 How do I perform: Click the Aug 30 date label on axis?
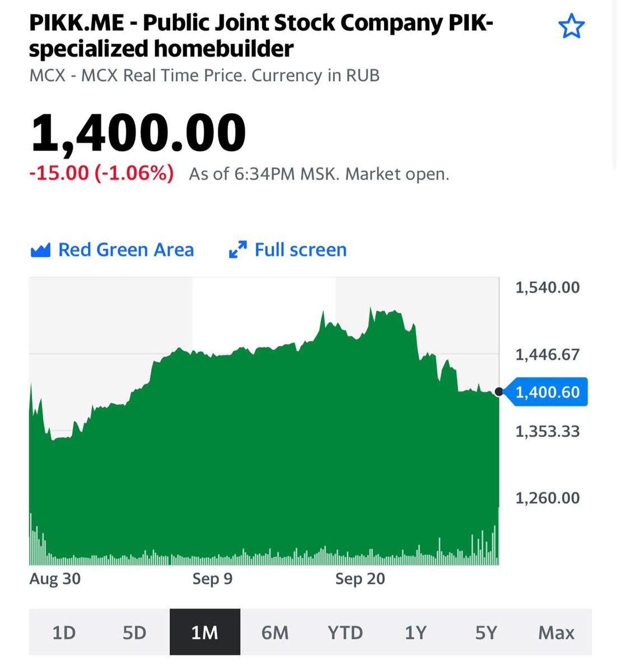tap(55, 578)
